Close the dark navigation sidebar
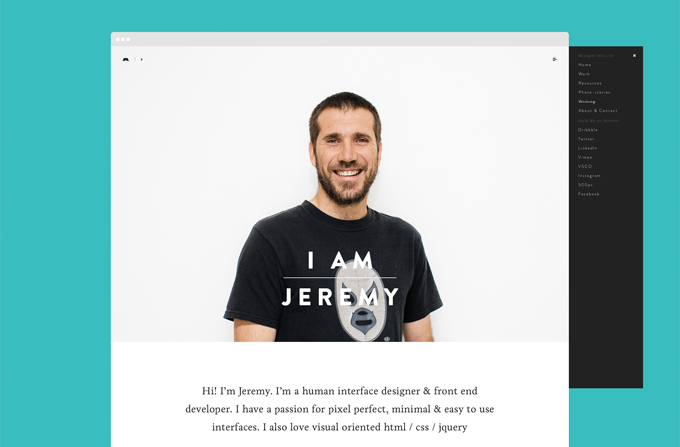 click(x=634, y=55)
